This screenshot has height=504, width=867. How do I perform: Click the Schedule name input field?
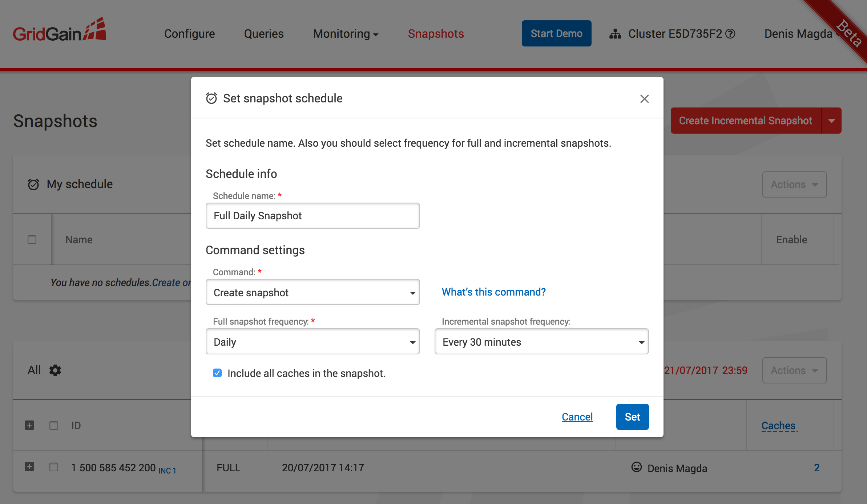pyautogui.click(x=312, y=216)
